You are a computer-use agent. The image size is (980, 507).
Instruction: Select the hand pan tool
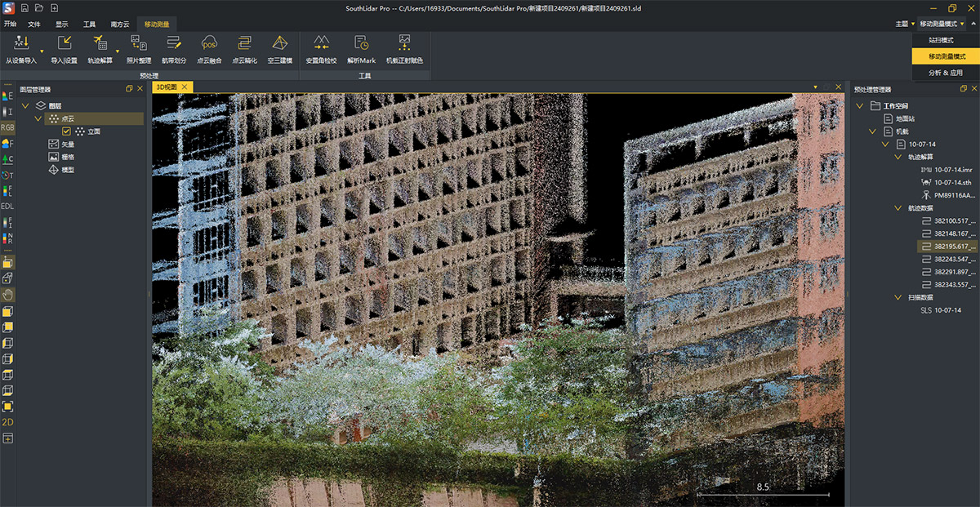[7, 295]
